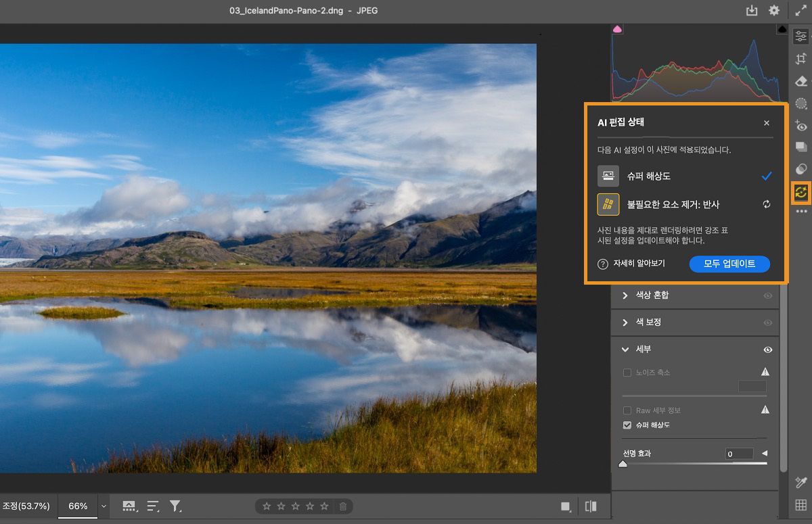
Task: Toggle visibility of 색상 혼합 panel
Action: pos(768,295)
